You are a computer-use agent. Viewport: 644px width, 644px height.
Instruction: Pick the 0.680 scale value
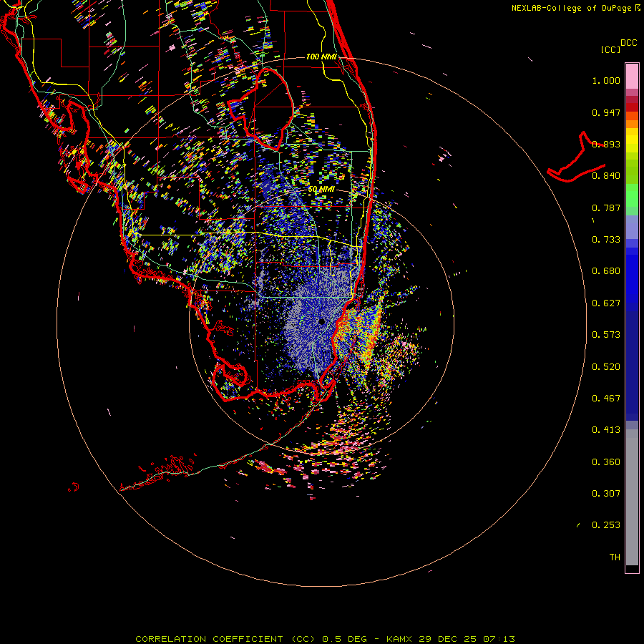pyautogui.click(x=606, y=271)
